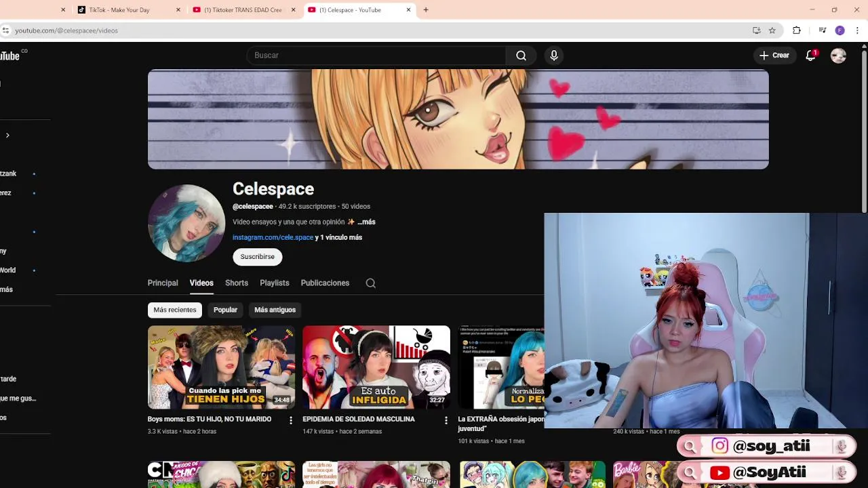Click '147 k vistas · hace 2 semanas' text
The width and height of the screenshot is (868, 488).
pos(342,432)
